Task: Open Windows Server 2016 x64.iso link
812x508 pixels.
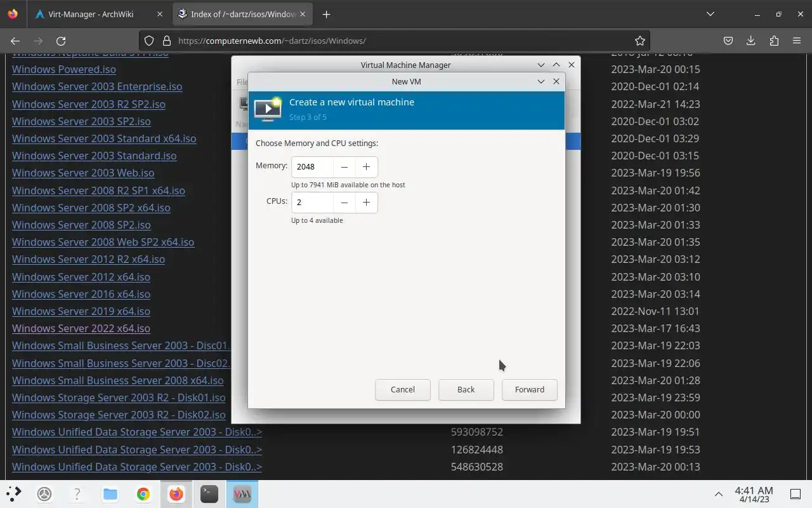Action: pos(81,294)
